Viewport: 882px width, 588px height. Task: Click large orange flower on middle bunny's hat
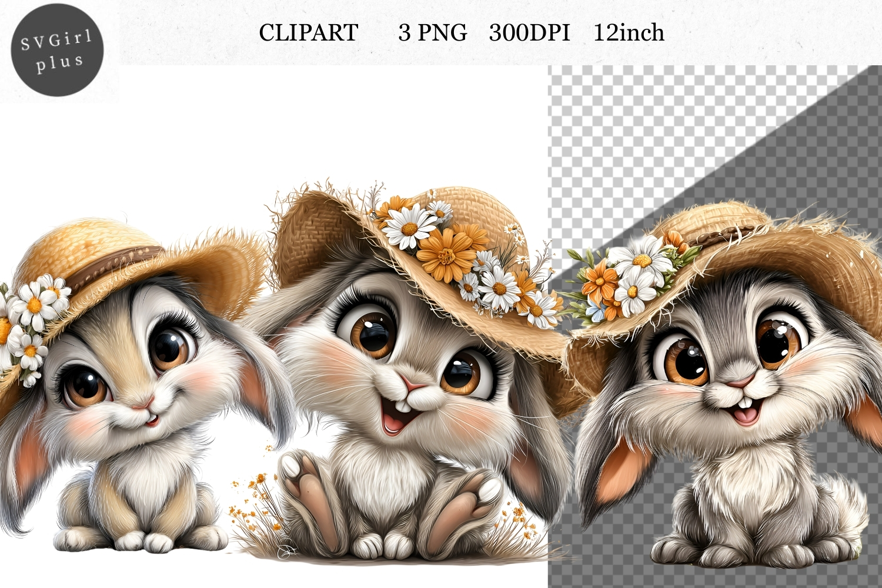(447, 254)
